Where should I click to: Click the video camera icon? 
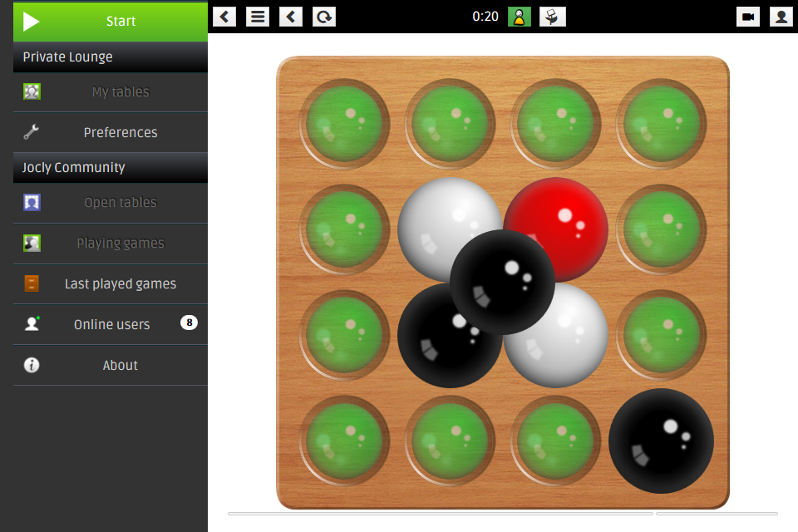tap(748, 17)
